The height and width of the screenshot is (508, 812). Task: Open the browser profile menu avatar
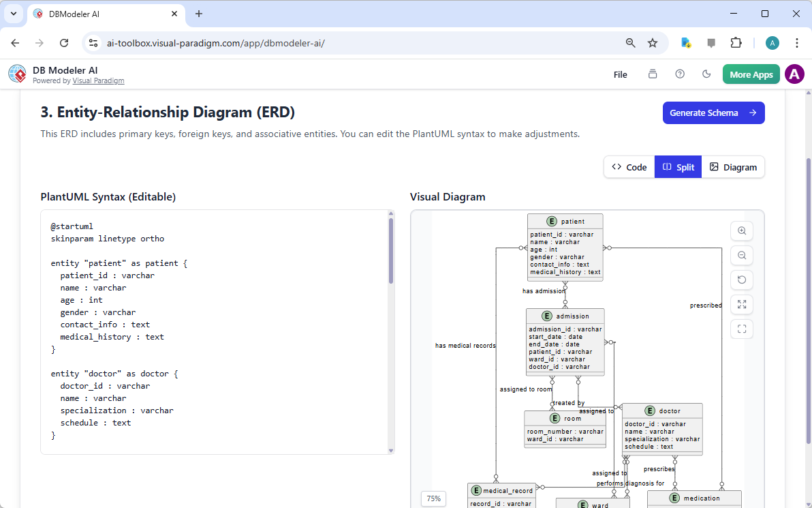click(x=772, y=42)
